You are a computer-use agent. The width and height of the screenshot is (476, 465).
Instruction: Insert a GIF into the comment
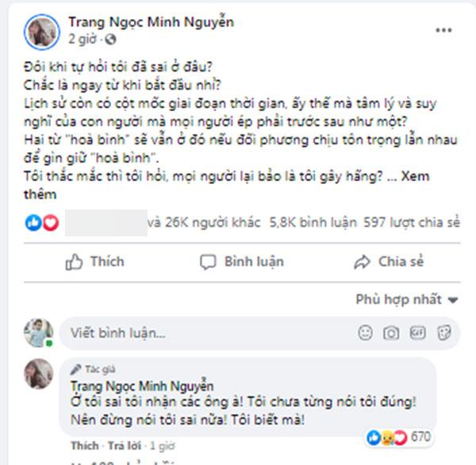coord(417,332)
